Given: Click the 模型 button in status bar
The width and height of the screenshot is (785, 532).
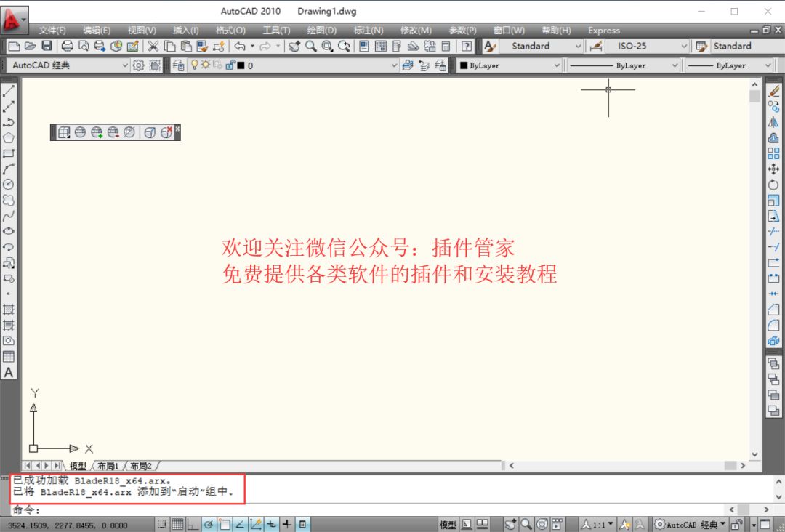Looking at the screenshot, I should pos(448,525).
